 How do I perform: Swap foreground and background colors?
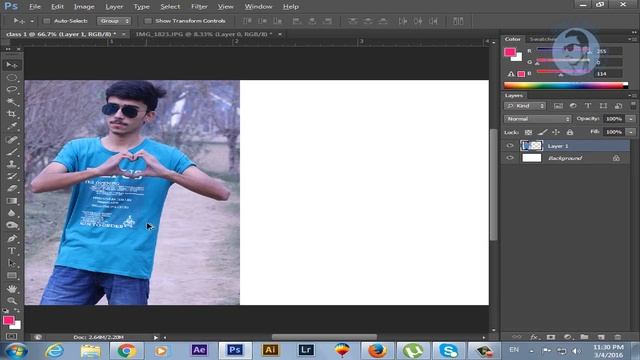17,311
